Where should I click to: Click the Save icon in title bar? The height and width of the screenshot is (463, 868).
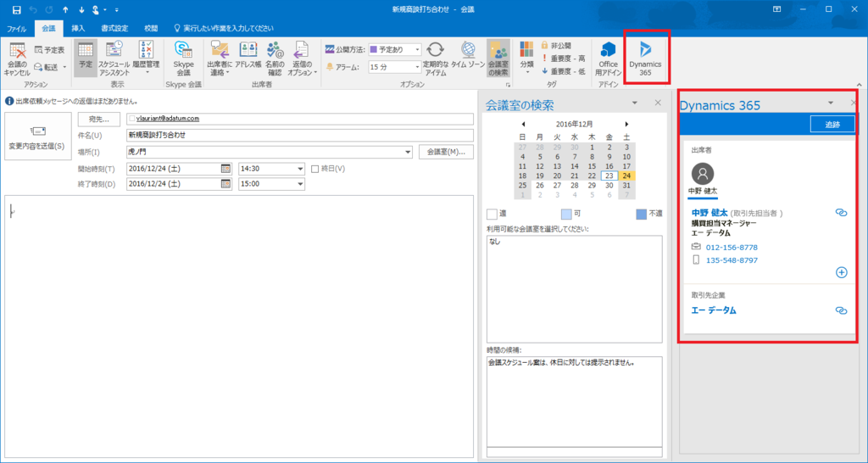[x=17, y=9]
